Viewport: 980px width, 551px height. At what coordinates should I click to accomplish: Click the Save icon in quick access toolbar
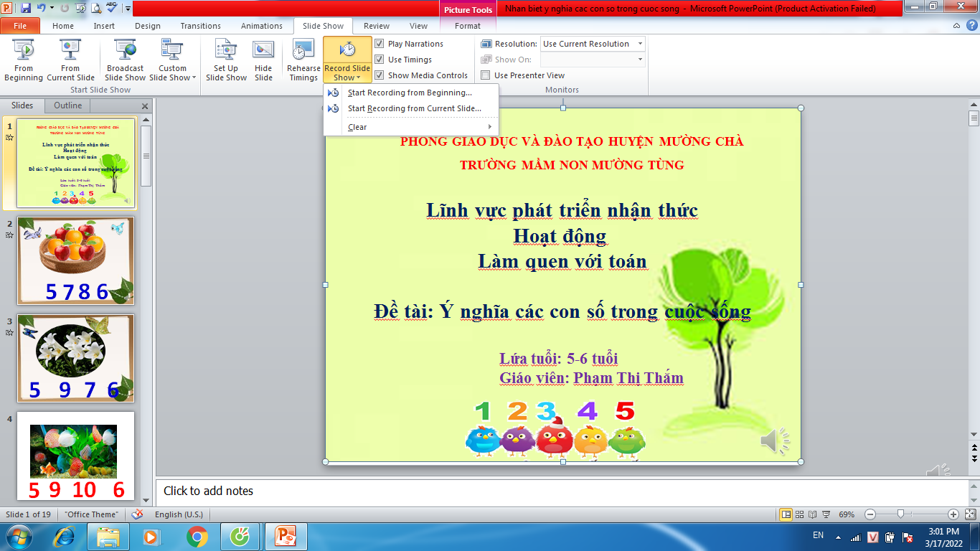coord(26,8)
